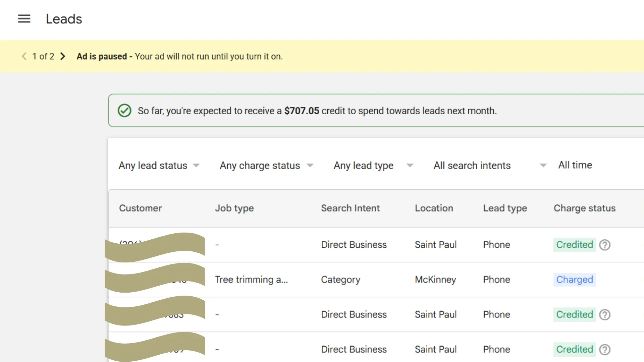This screenshot has height=362, width=644.
Task: Click the Job type column header
Action: pyautogui.click(x=234, y=208)
